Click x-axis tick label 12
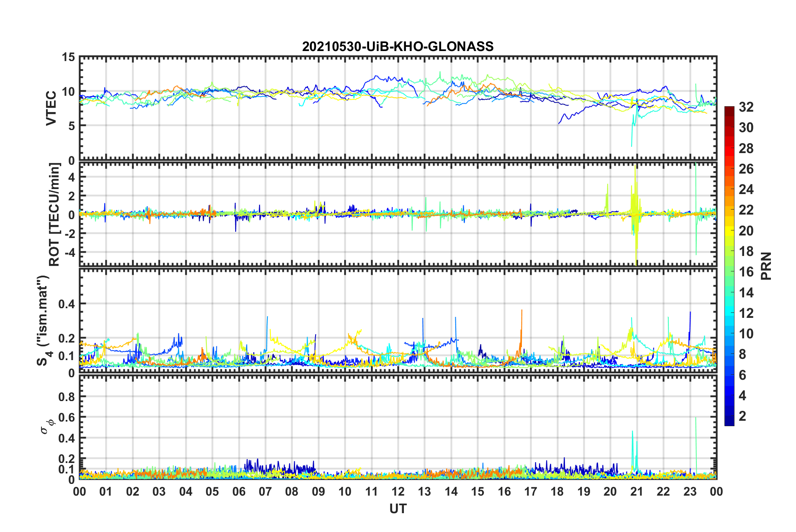796x532 pixels. coord(398,491)
